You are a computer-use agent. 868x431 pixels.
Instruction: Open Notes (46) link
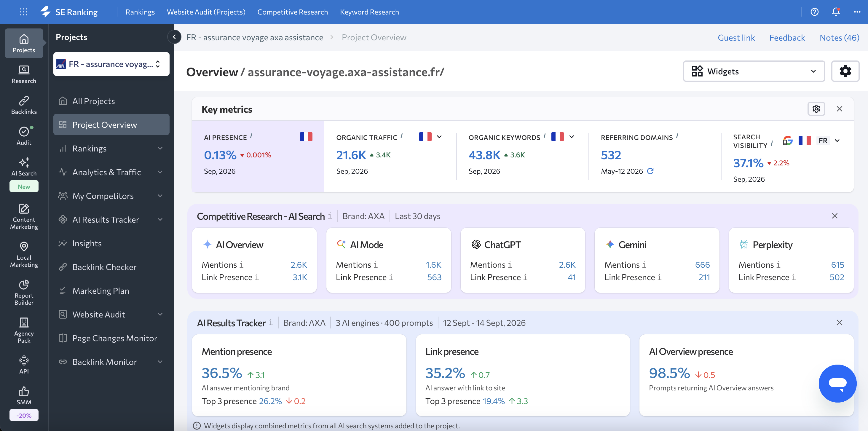[839, 37]
